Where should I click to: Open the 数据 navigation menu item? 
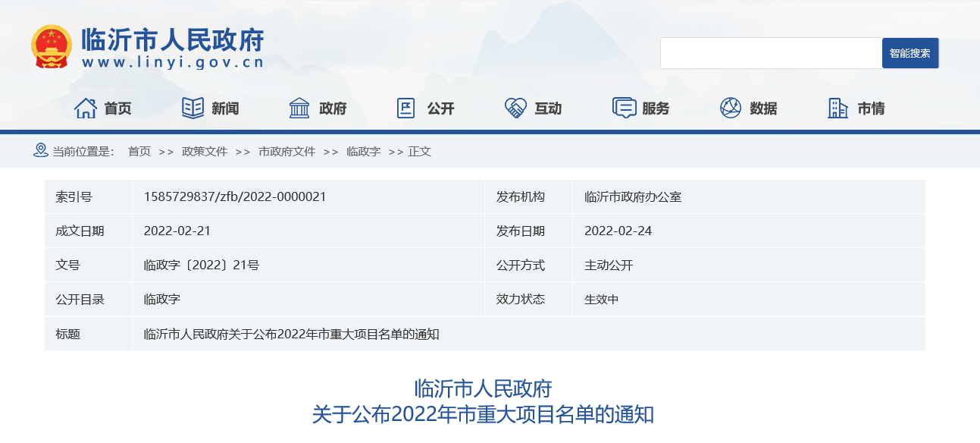pos(763,108)
